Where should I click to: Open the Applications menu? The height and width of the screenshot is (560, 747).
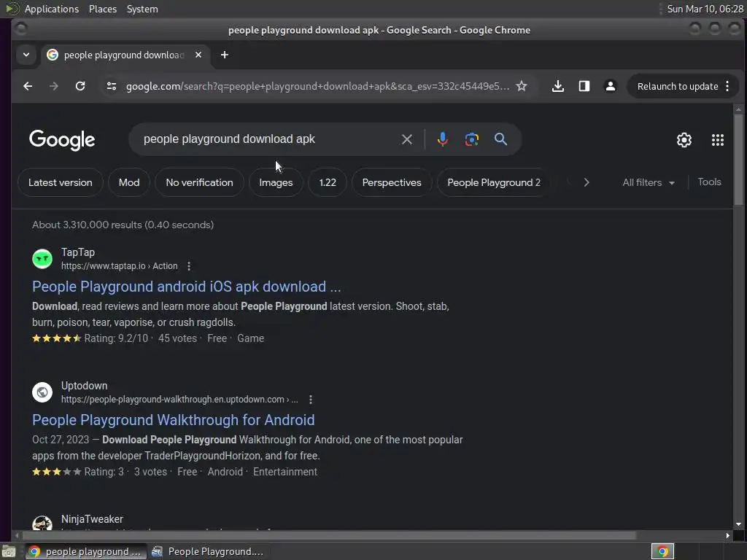click(x=52, y=9)
